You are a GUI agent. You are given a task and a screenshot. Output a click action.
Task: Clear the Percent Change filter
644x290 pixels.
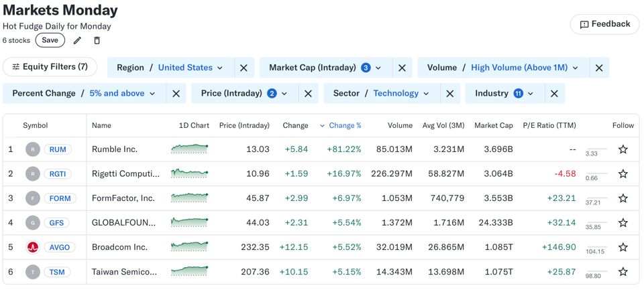[176, 94]
